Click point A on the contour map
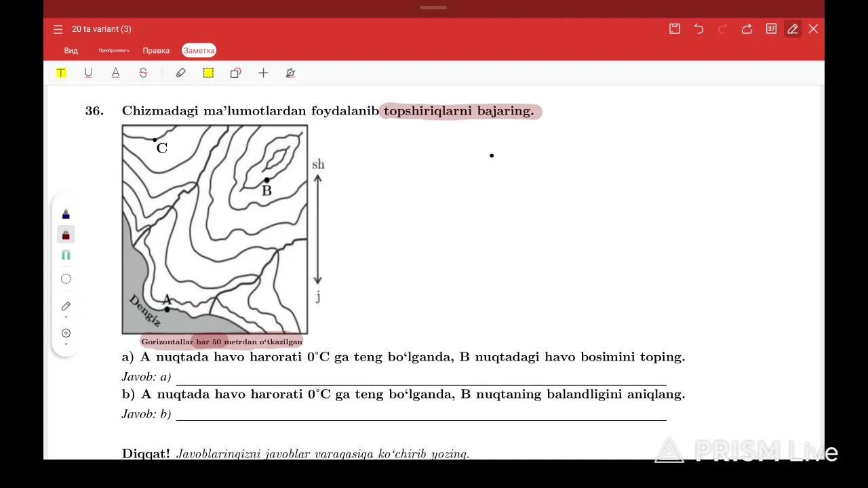Screen dimensions: 868x488 (x=167, y=309)
